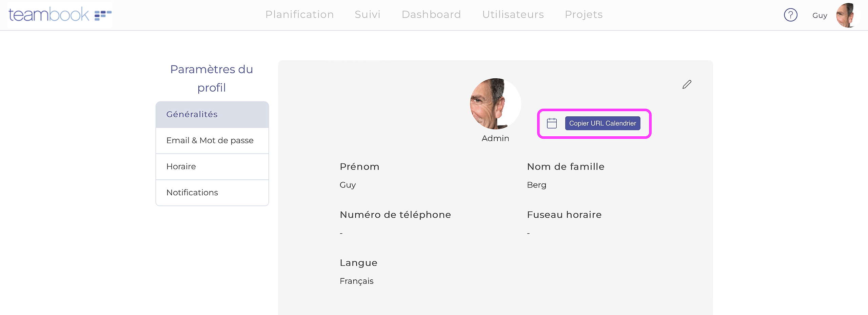Go to the Suivi page
Image resolution: width=868 pixels, height=315 pixels.
[368, 15]
